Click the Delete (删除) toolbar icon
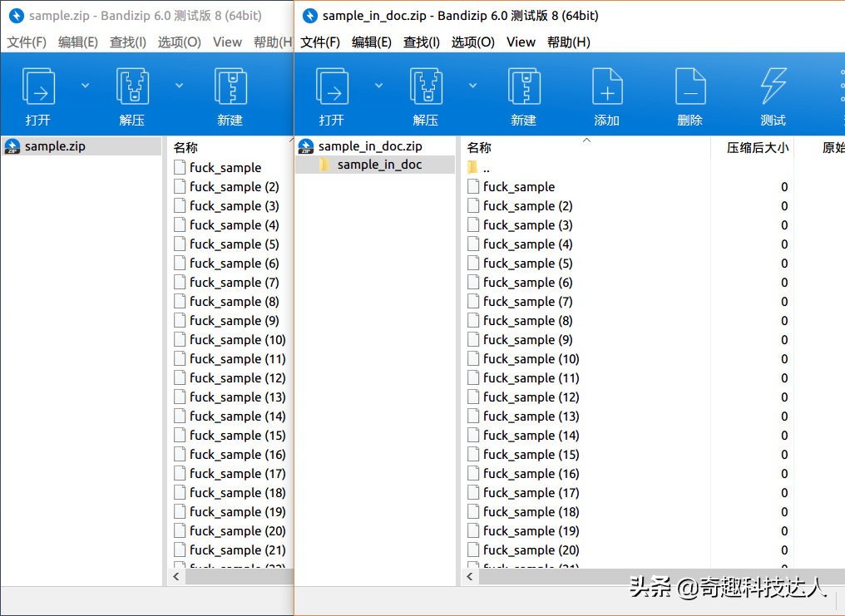 click(690, 86)
